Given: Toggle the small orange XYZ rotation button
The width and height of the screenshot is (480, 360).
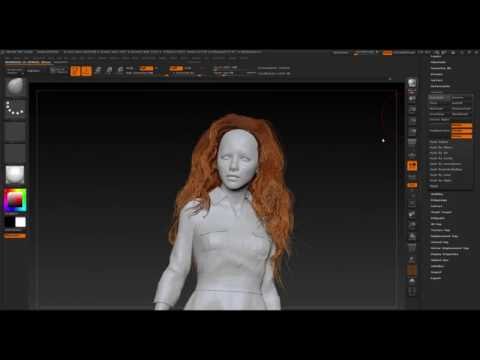Looking at the screenshot, I should click(x=412, y=185).
